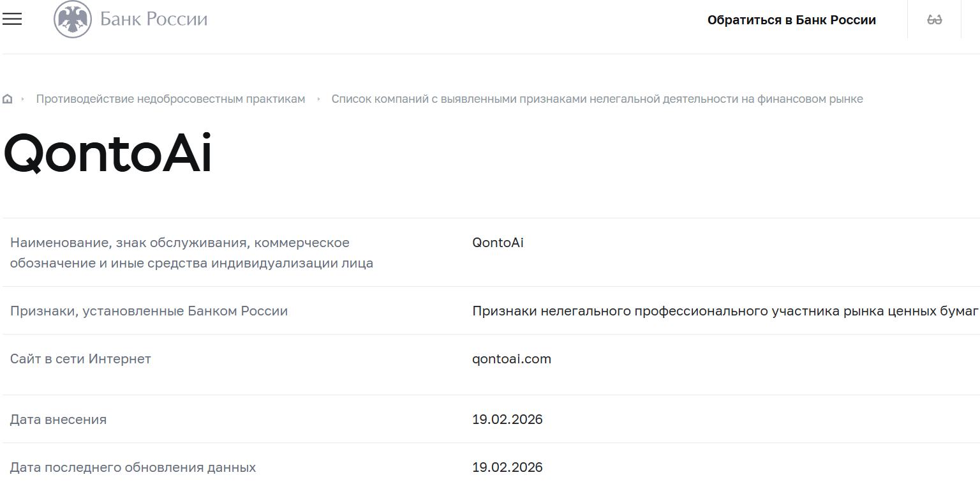Open the Противодействие недобросовестным практикам breadcrumb

coord(170,98)
